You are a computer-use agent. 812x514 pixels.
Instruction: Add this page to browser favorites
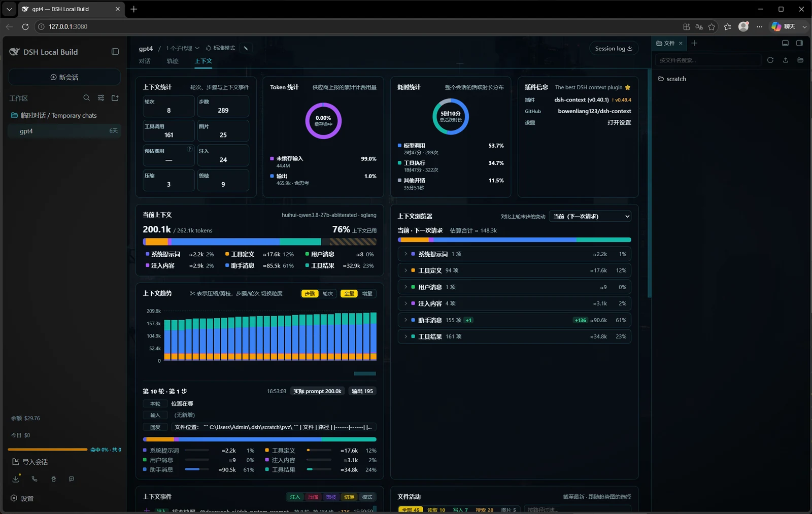pyautogui.click(x=712, y=26)
